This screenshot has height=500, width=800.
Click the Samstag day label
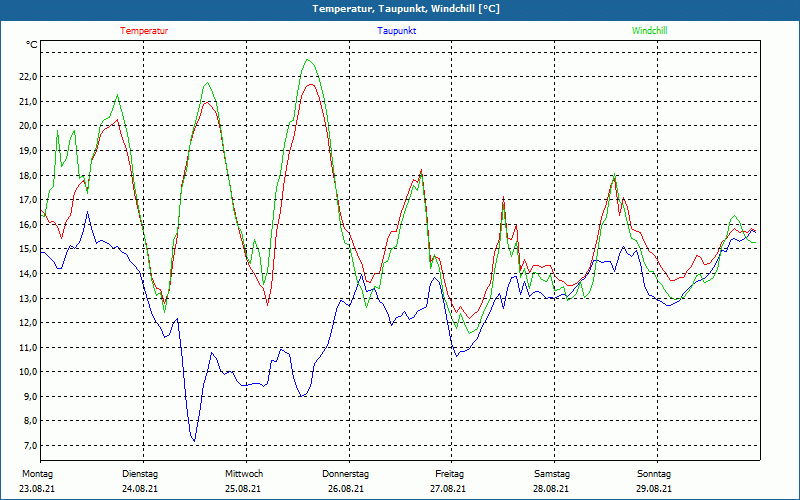click(552, 474)
